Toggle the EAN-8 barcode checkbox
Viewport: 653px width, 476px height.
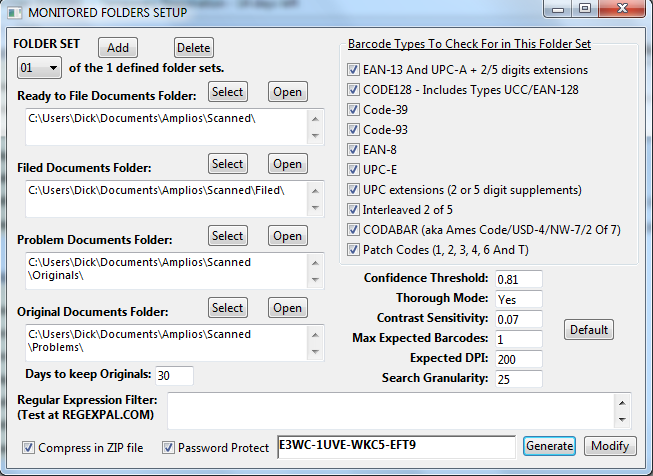353,150
